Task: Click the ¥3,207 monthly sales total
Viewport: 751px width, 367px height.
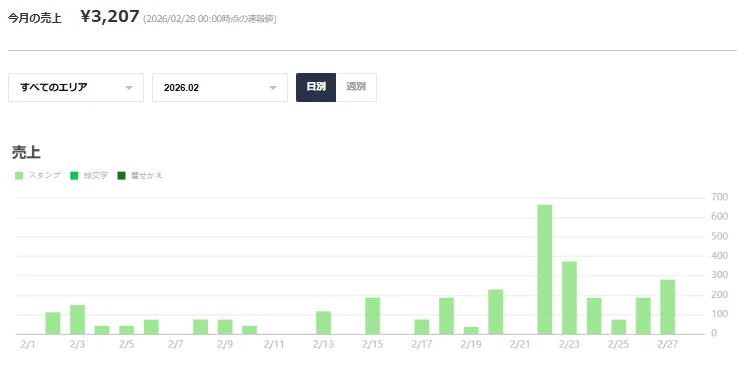Action: pos(110,17)
